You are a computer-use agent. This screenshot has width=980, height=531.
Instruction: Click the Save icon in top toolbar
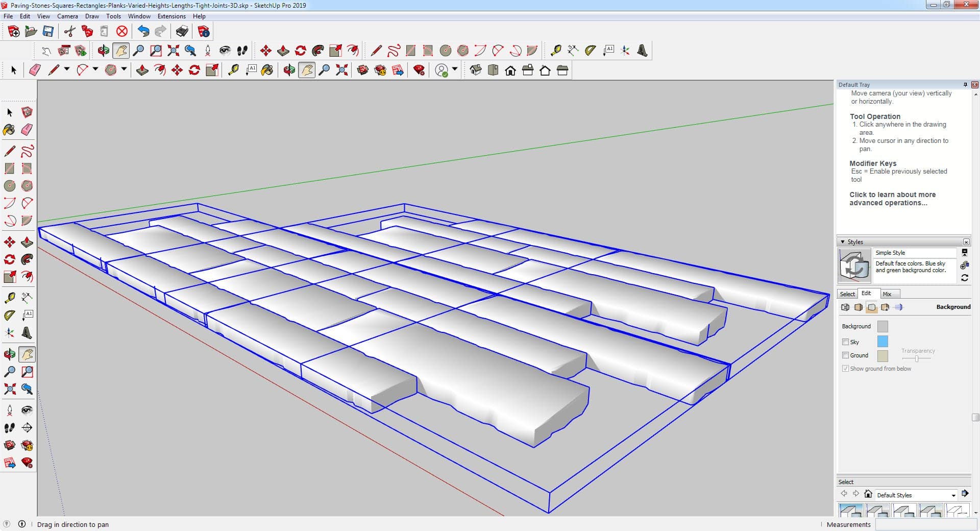click(48, 32)
